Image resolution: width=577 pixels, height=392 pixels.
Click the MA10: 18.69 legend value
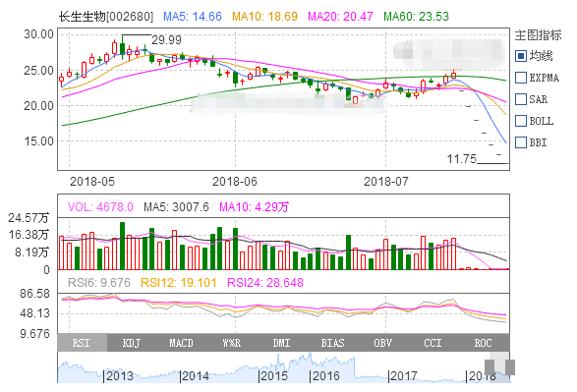coord(264,17)
